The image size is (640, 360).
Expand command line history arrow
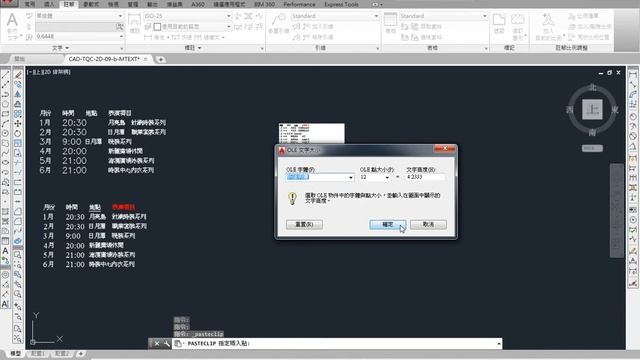[x=499, y=344]
